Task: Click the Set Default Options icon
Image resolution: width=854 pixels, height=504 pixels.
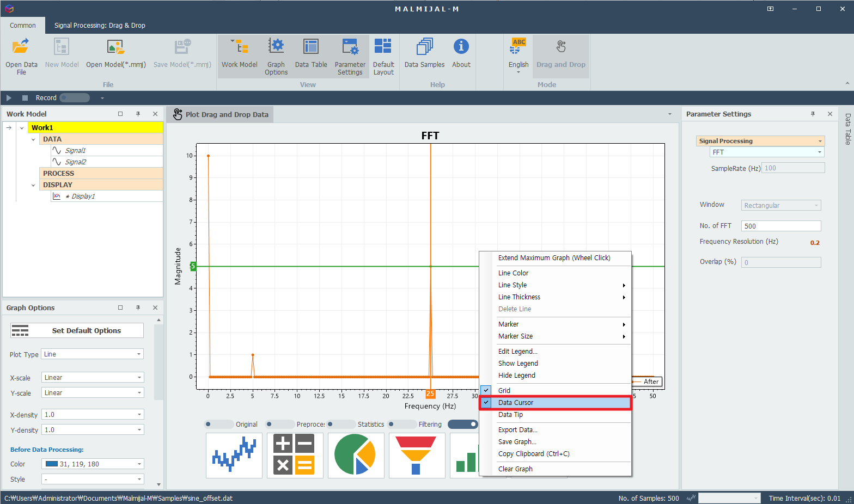Action: pos(20,330)
